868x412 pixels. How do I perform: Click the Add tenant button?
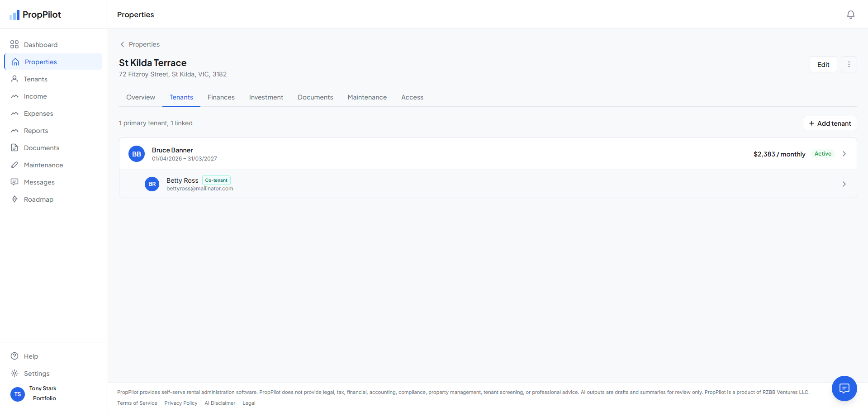830,123
